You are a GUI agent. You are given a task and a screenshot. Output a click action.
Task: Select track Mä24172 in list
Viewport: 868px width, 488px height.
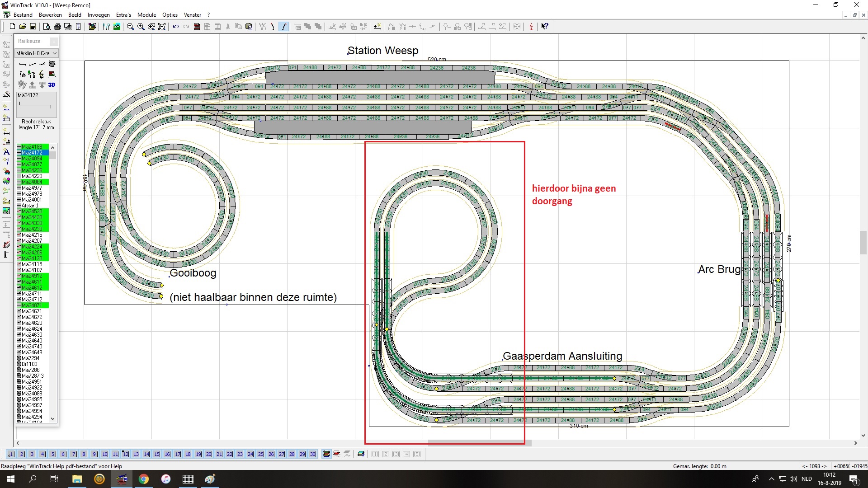pyautogui.click(x=32, y=153)
